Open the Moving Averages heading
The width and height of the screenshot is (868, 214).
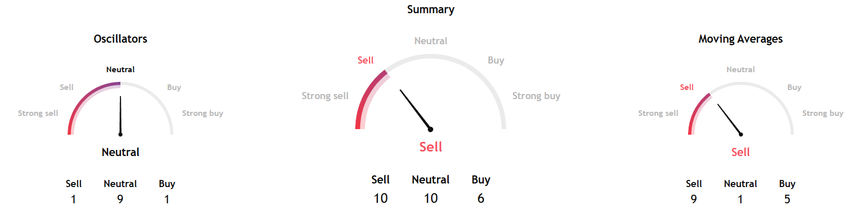pyautogui.click(x=740, y=39)
